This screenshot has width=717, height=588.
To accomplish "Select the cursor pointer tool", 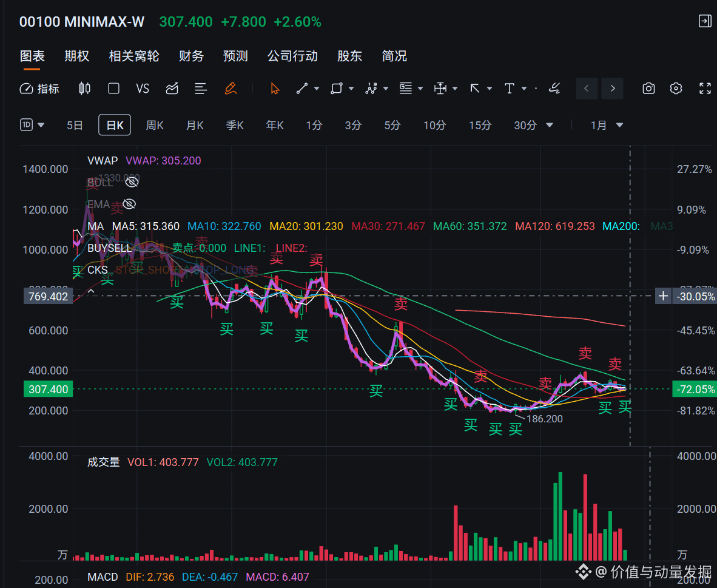I will (275, 89).
